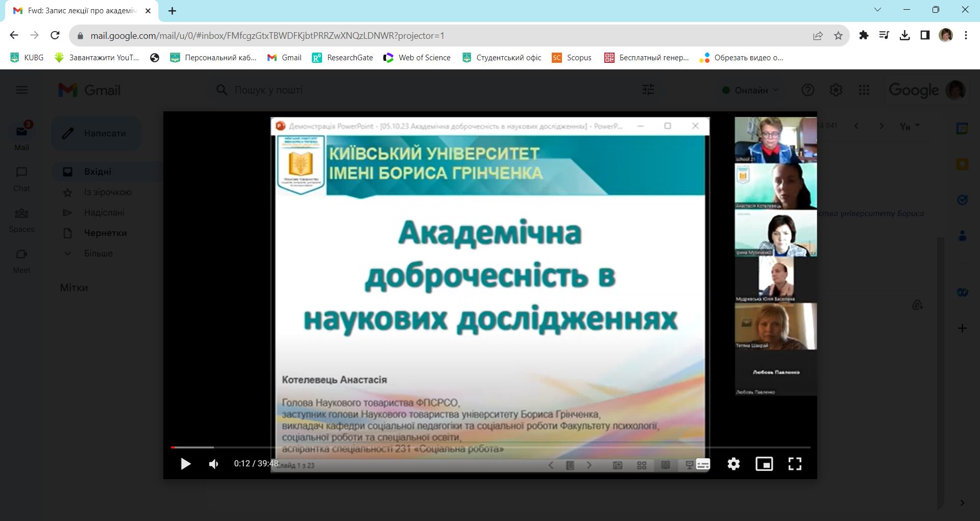Open video settings gear
This screenshot has height=521, width=980.
tap(733, 464)
